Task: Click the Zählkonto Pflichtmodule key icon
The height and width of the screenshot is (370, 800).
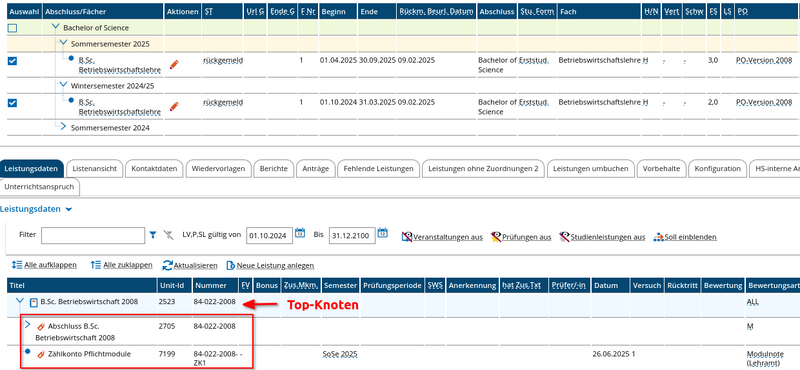Action: [41, 354]
